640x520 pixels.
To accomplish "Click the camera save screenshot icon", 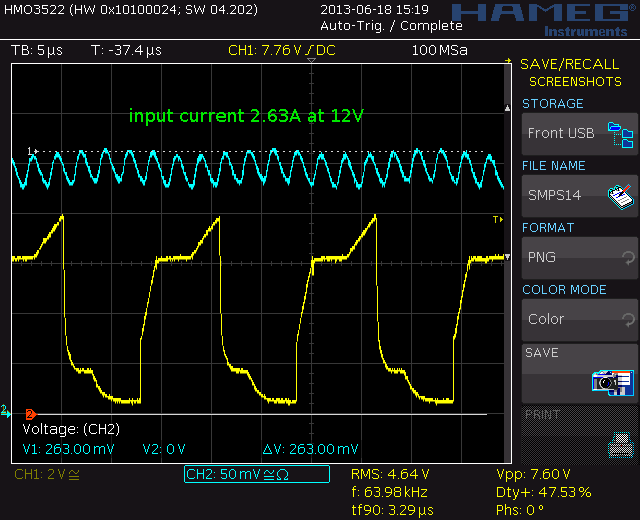I will tap(613, 383).
